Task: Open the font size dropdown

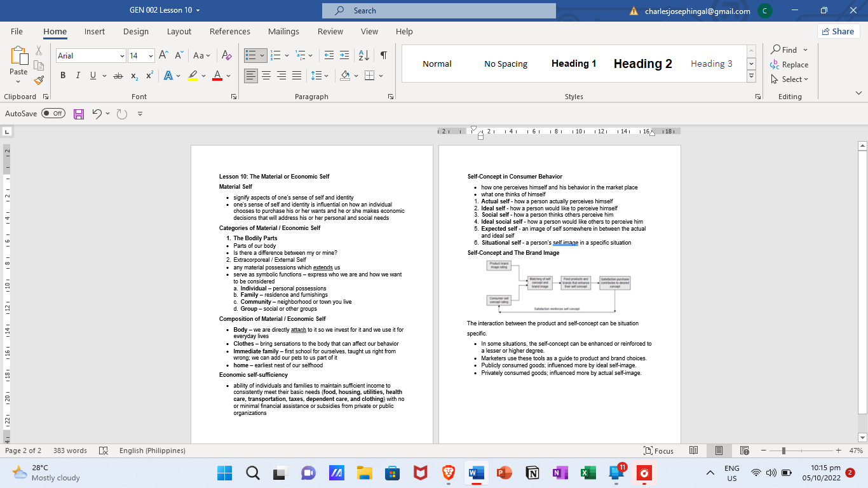Action: coord(151,56)
